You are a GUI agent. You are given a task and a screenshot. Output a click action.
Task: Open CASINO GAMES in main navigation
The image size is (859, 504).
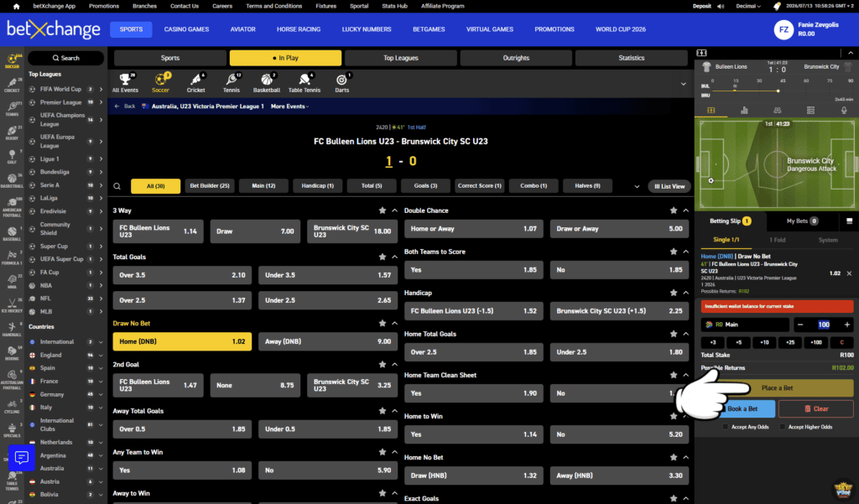(186, 29)
